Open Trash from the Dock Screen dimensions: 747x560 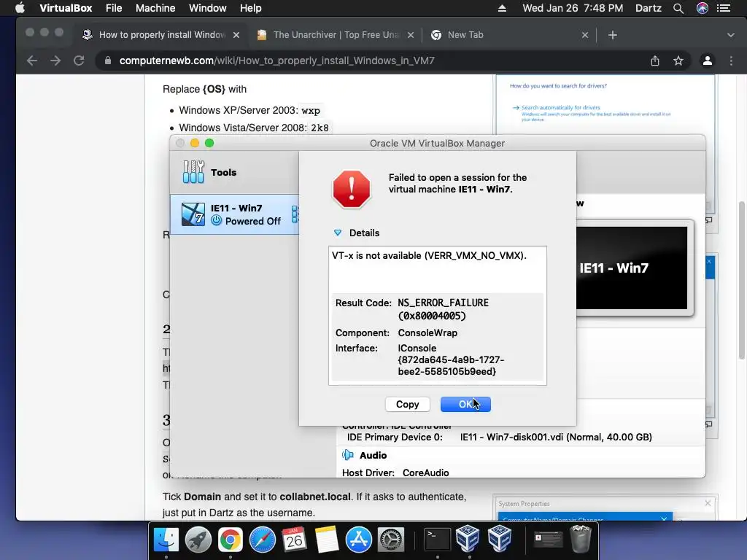pos(580,539)
